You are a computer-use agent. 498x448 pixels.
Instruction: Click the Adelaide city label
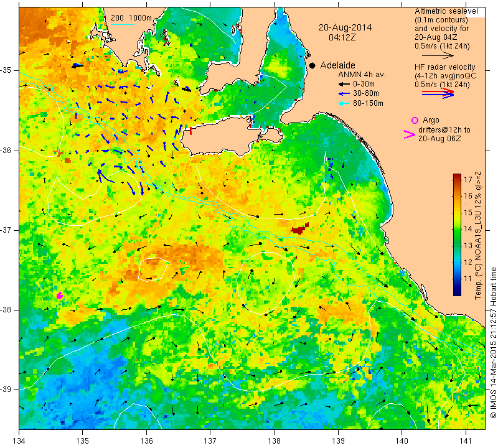pyautogui.click(x=337, y=65)
